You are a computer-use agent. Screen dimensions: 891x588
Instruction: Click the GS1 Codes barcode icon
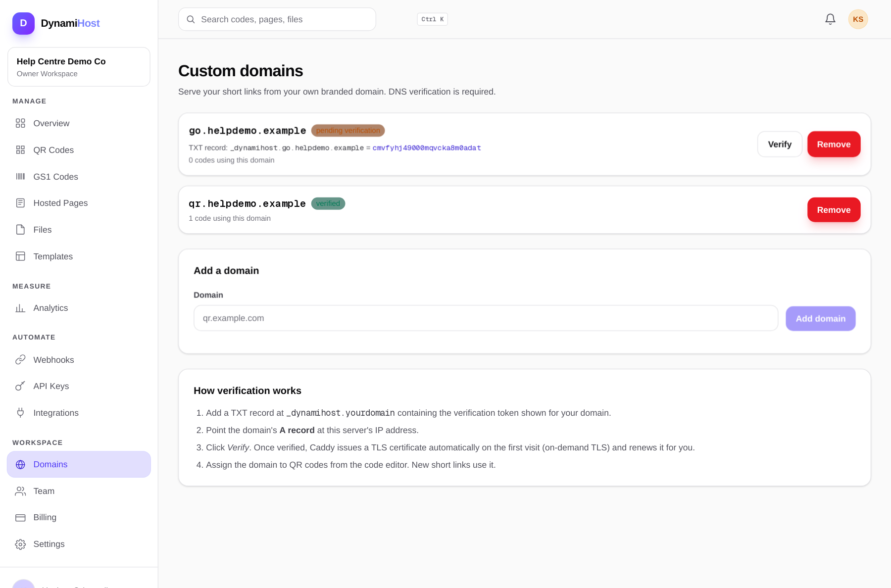(20, 177)
